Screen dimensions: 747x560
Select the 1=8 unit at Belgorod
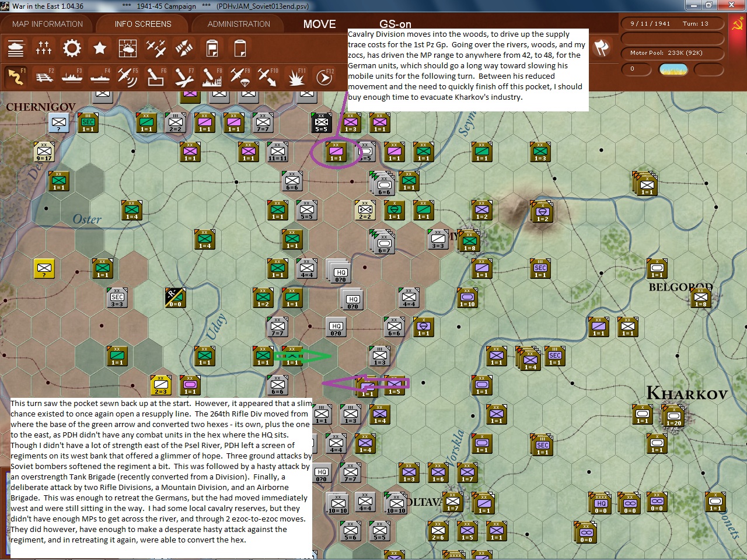700,297
